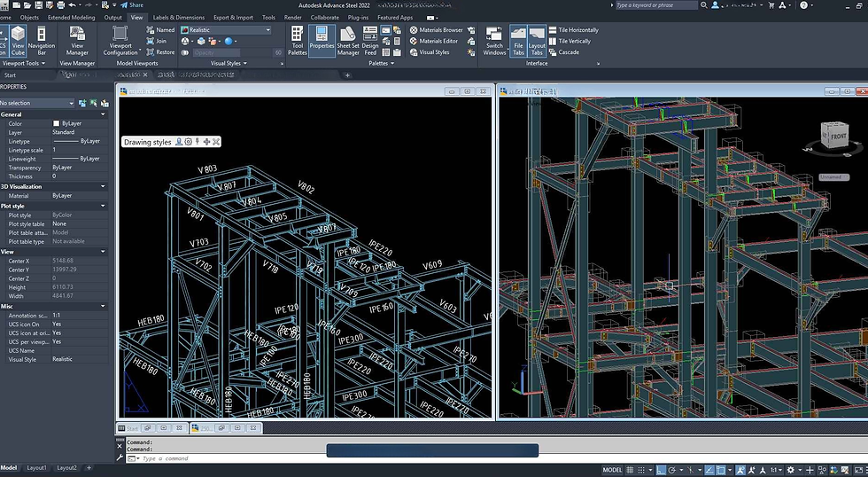Click the ByLayer color swatch
The height and width of the screenshot is (477, 868).
point(56,123)
